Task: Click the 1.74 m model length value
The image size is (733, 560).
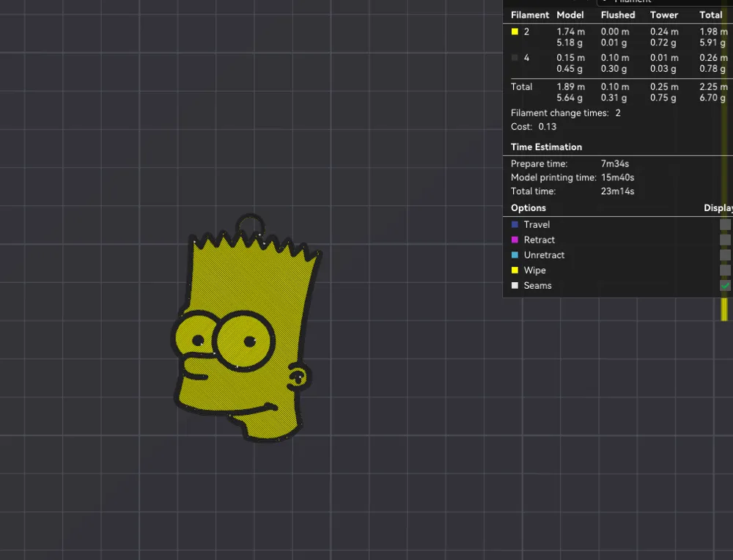Action: click(570, 32)
